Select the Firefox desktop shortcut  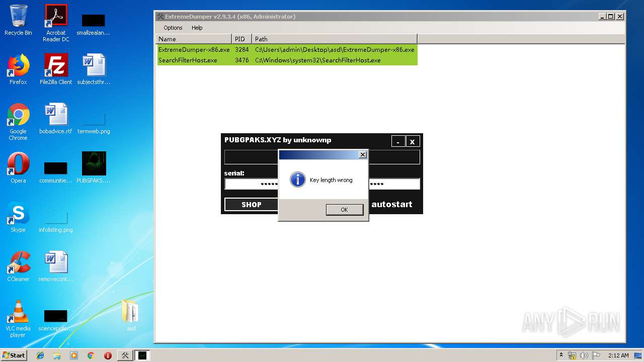pos(18,69)
